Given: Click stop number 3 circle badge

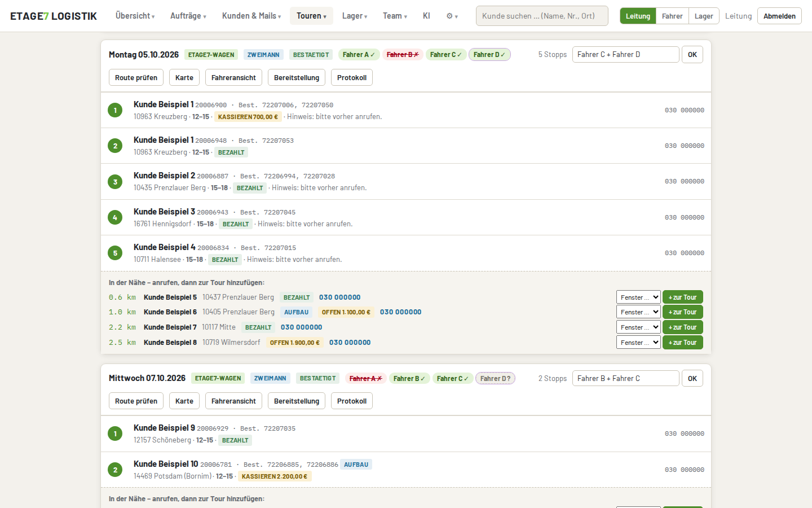Looking at the screenshot, I should click(115, 182).
